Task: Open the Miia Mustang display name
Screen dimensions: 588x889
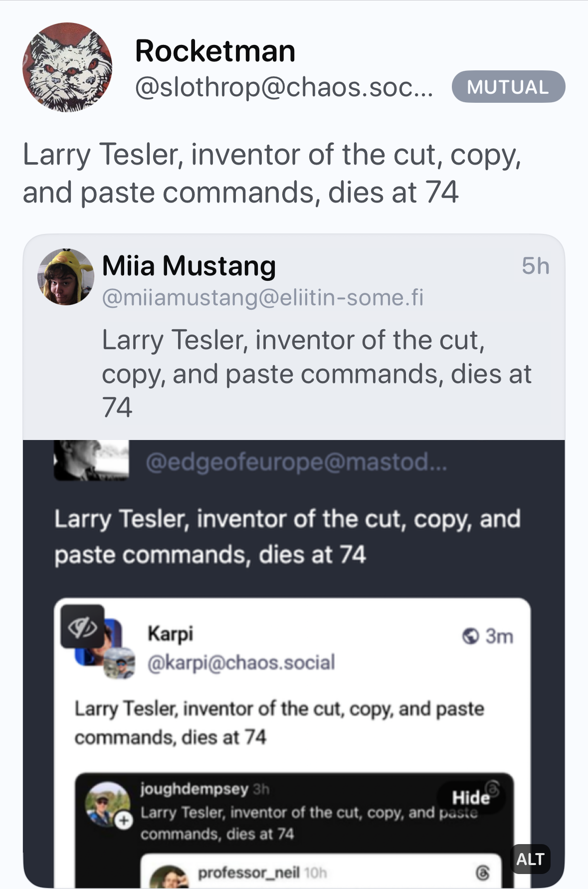Action: coord(189,266)
